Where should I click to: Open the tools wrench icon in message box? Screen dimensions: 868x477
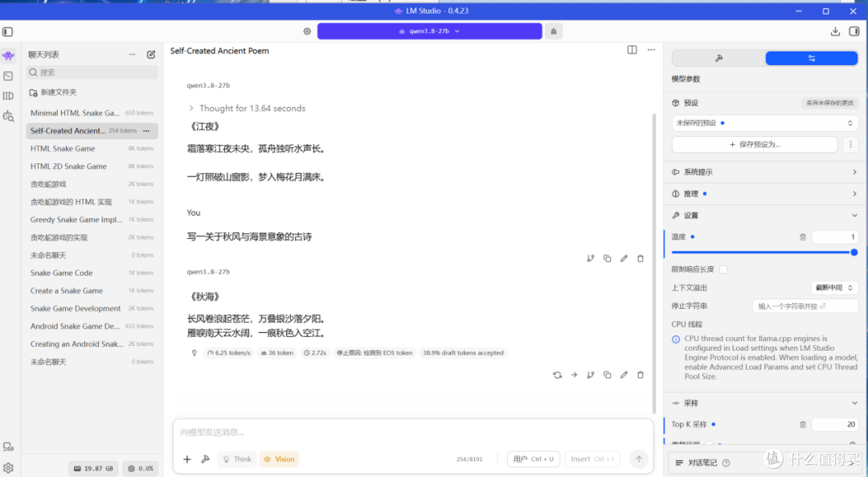coord(206,459)
